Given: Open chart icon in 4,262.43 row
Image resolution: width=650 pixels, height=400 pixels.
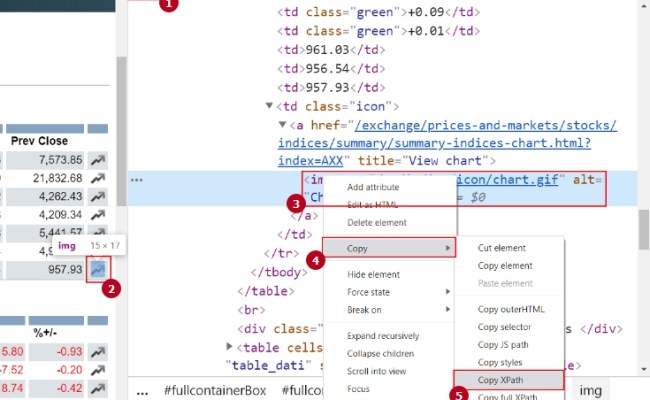Looking at the screenshot, I should 98,196.
